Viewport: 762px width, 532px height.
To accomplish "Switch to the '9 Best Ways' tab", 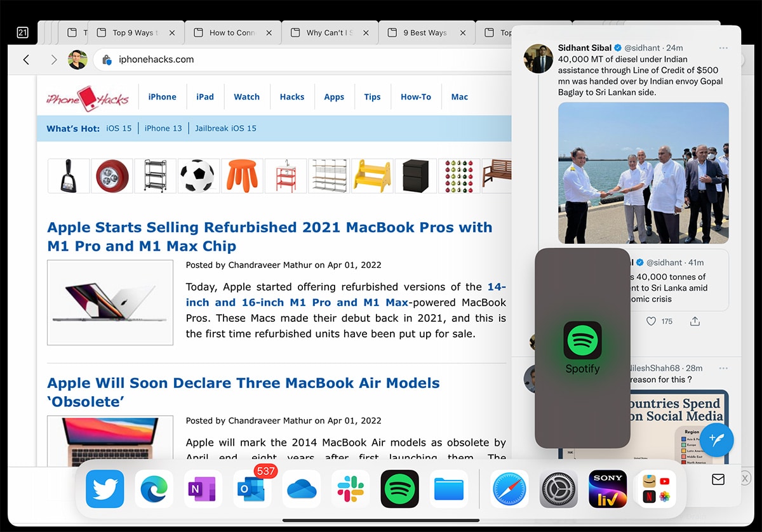I will tap(425, 33).
